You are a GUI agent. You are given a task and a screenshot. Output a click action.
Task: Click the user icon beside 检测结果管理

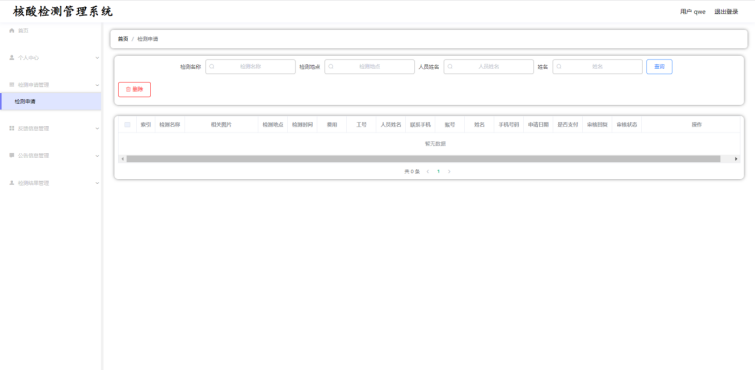12,183
